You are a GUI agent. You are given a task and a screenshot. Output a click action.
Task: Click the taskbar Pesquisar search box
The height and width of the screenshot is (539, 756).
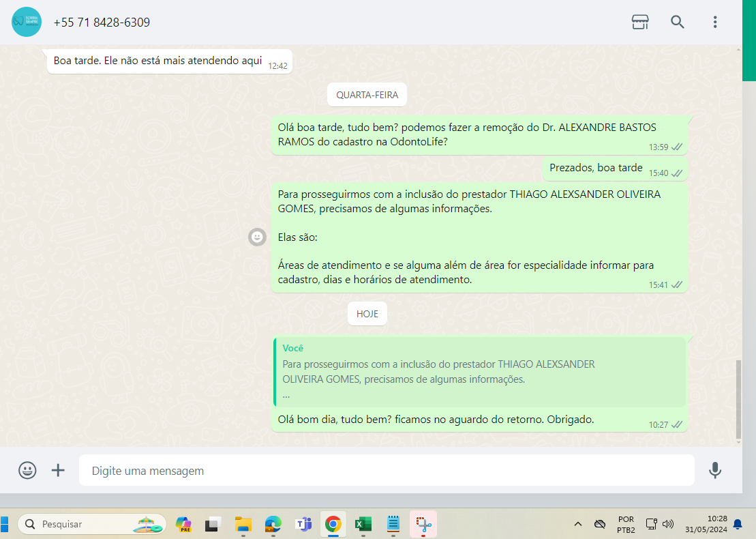(x=91, y=524)
